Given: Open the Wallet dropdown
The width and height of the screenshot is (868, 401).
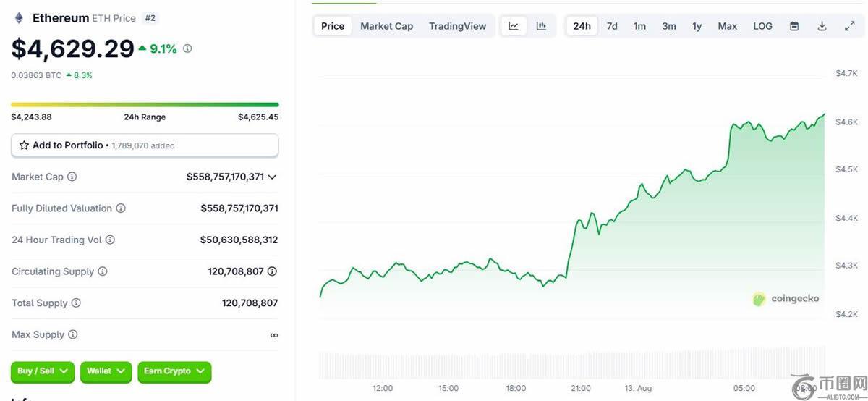Looking at the screenshot, I should [x=106, y=371].
